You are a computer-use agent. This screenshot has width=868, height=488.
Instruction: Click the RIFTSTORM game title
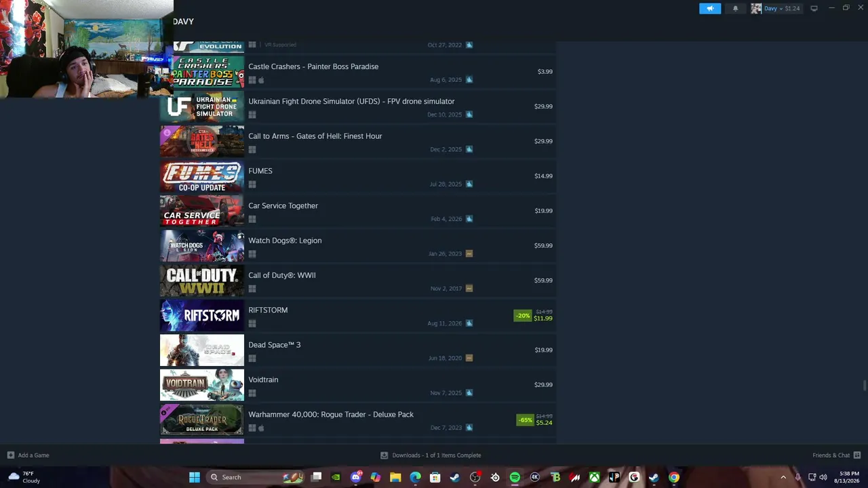click(x=268, y=310)
